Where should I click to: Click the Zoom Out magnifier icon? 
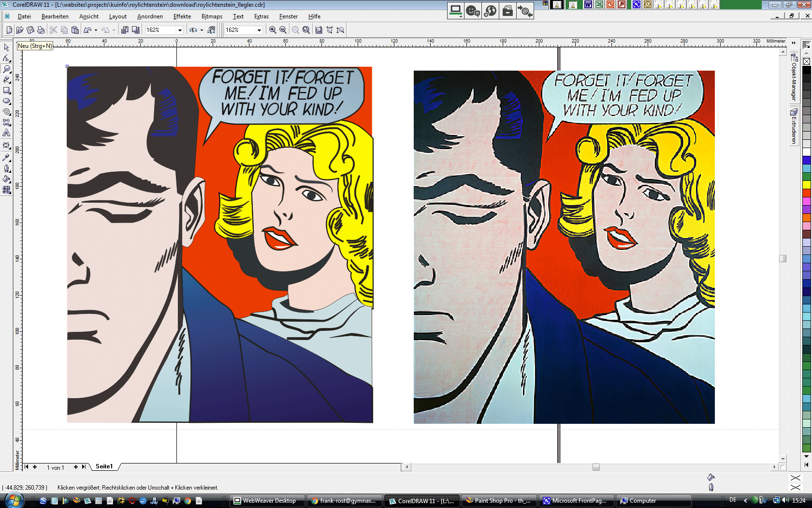(x=283, y=30)
